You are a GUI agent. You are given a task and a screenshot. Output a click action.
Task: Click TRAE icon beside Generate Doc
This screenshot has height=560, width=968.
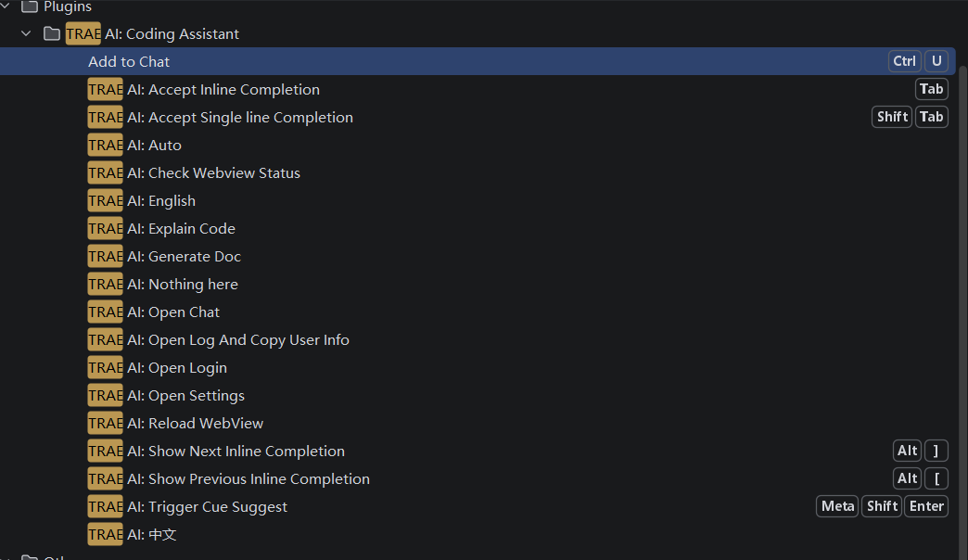(105, 256)
